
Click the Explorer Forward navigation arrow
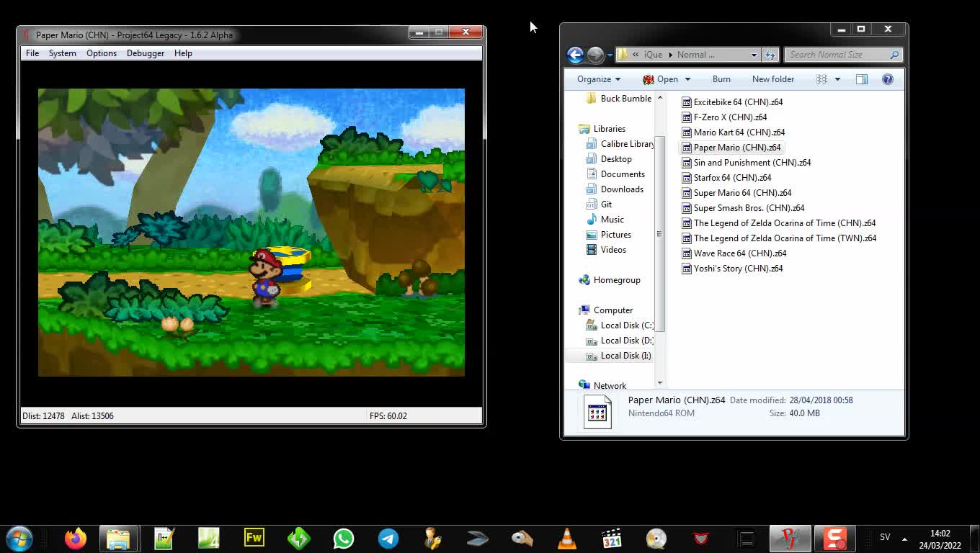click(x=595, y=55)
